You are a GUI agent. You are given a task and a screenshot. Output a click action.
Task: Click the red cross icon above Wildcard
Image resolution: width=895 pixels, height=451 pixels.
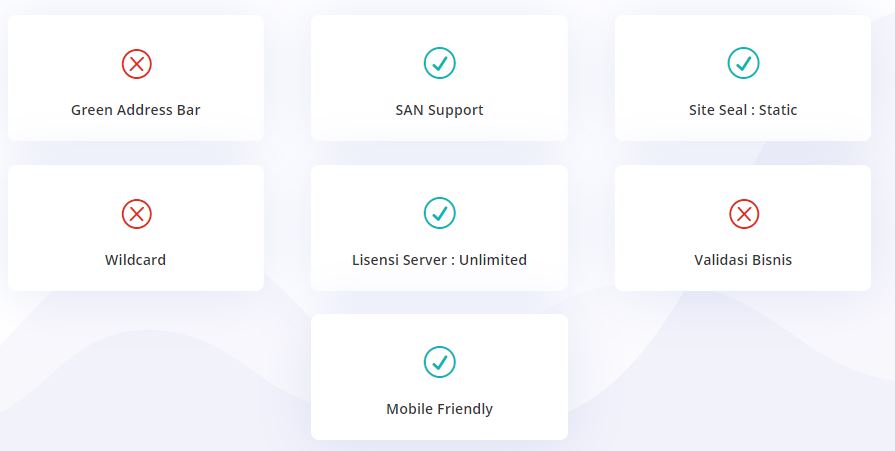point(136,214)
